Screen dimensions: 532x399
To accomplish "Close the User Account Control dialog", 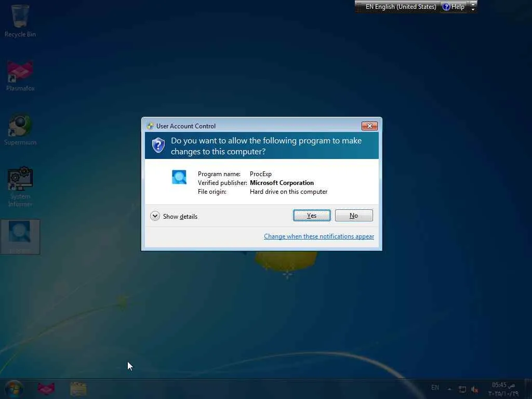I will [369, 126].
